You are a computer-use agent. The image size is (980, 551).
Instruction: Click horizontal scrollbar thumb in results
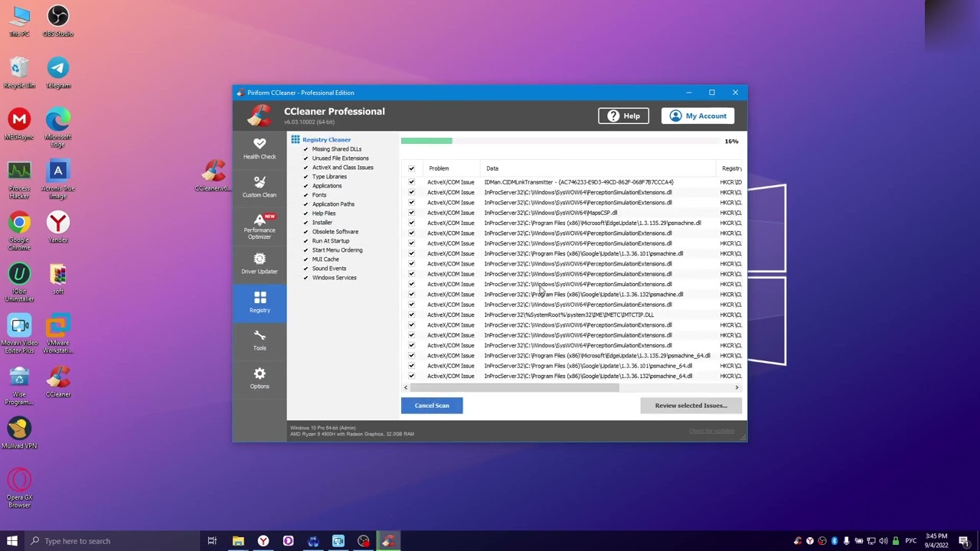[514, 387]
